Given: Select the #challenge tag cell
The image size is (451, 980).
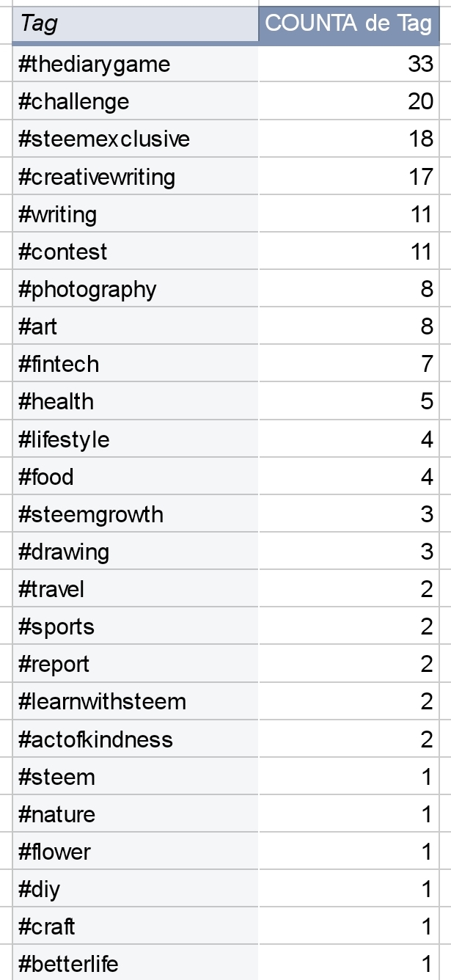Looking at the screenshot, I should [136, 102].
